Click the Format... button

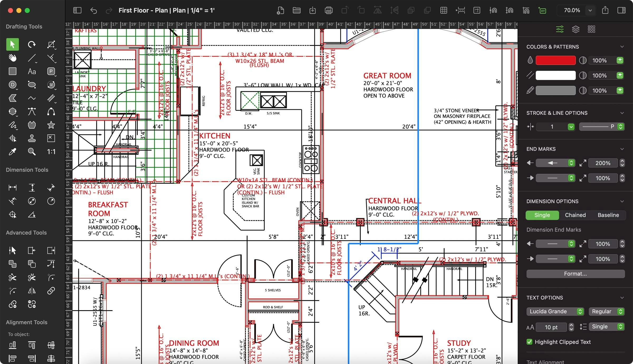575,274
